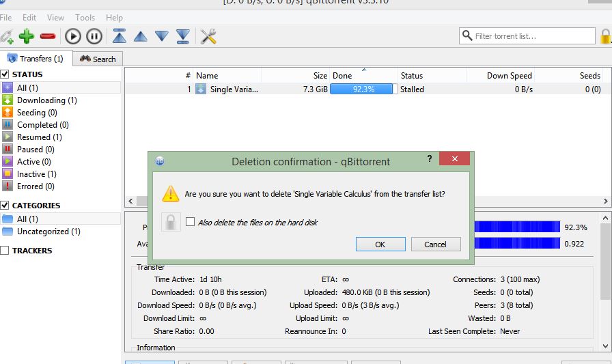Move torrent up in queue icon

pyautogui.click(x=141, y=37)
